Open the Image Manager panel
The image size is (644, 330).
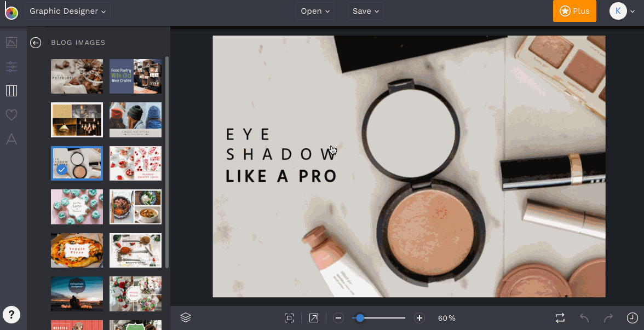[x=12, y=43]
